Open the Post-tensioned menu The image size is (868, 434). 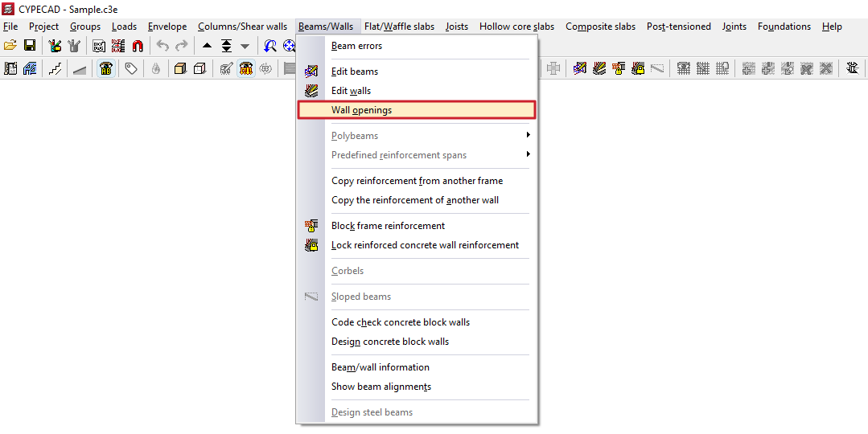679,27
